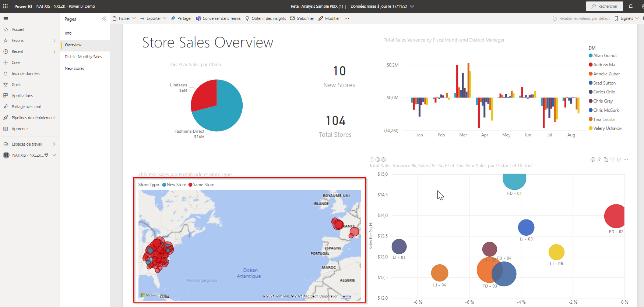This screenshot has height=307, width=644.
Task: Click the Partager button
Action: pos(181,18)
